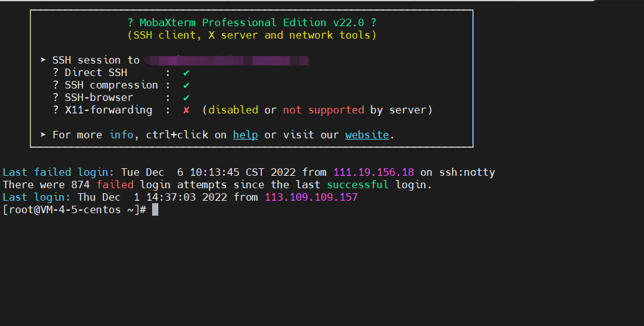The height and width of the screenshot is (326, 644).
Task: Click the yellow 'disabled' word
Action: [x=233, y=110]
